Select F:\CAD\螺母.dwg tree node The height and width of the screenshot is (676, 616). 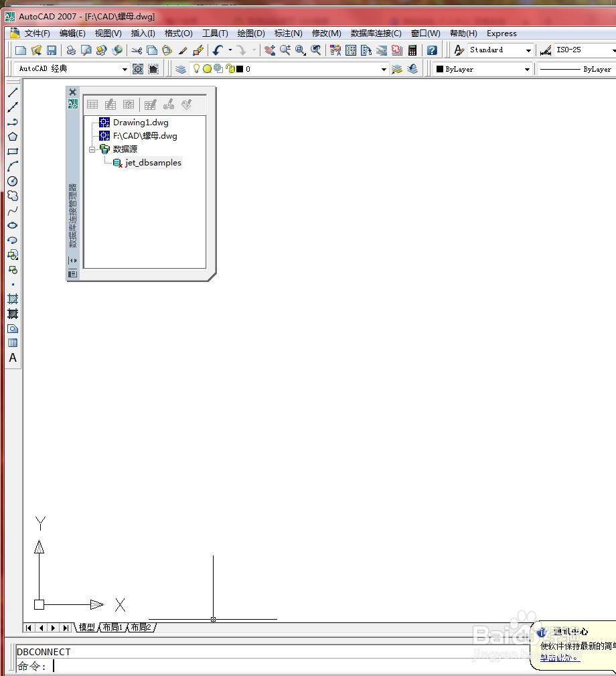[145, 136]
